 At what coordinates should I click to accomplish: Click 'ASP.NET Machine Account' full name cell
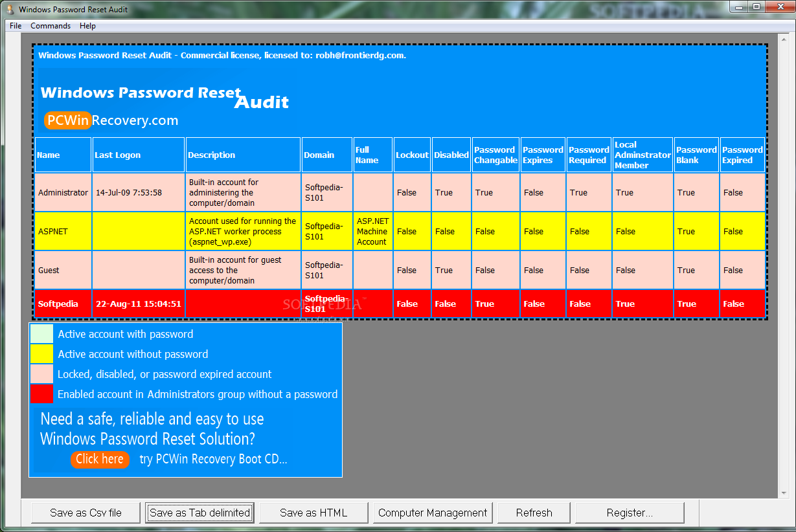click(x=373, y=231)
